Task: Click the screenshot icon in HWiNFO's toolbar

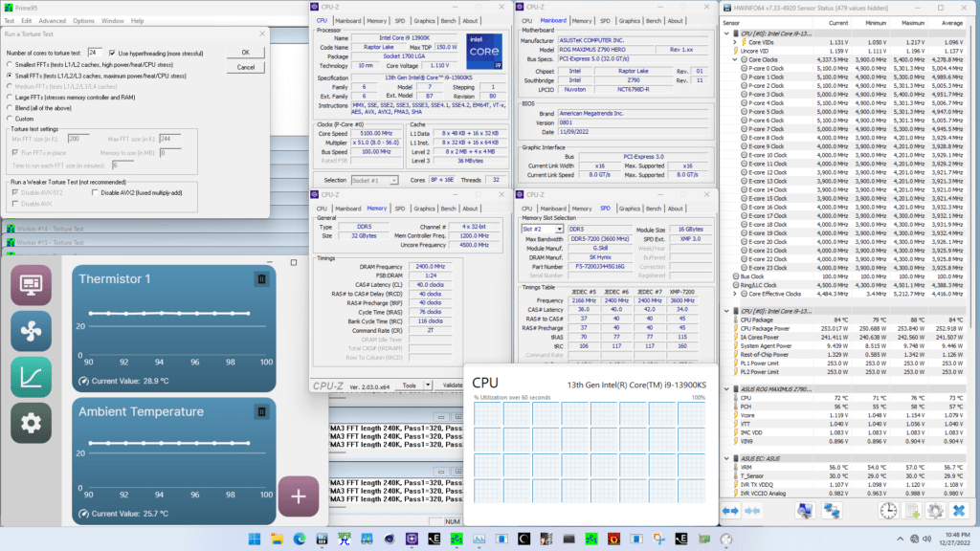Action: click(805, 510)
